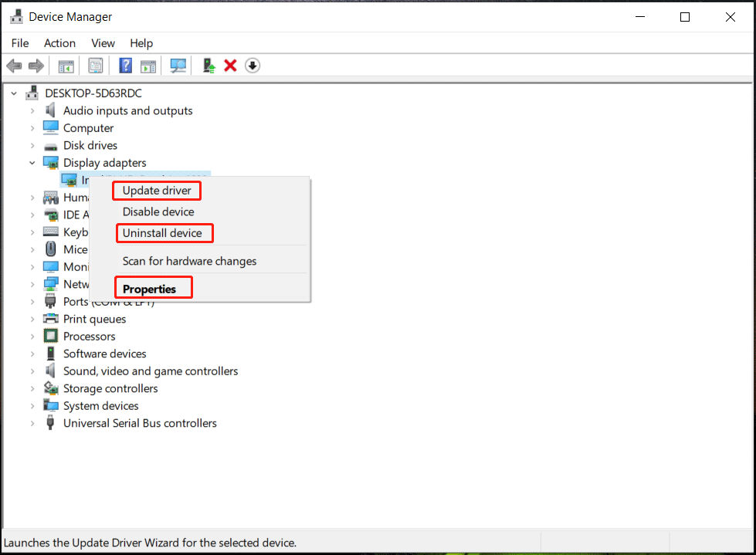Click the Print queues printer icon

pos(51,319)
